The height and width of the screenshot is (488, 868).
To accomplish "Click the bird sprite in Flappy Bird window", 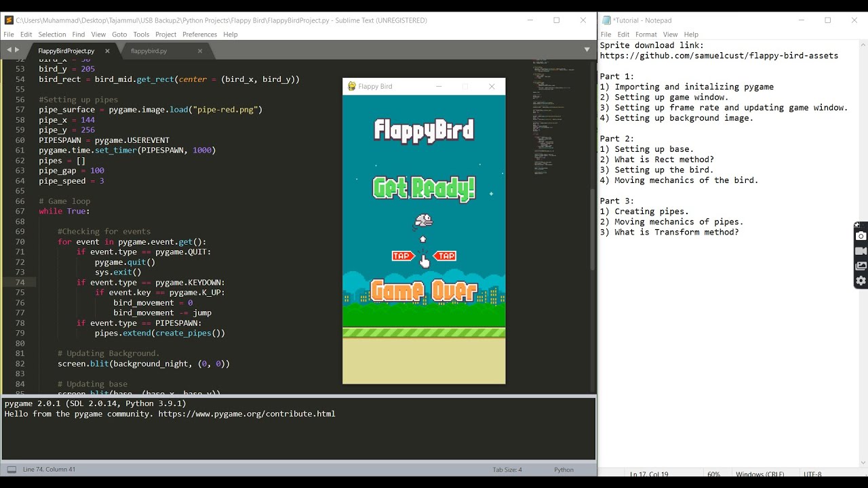I will [x=423, y=221].
